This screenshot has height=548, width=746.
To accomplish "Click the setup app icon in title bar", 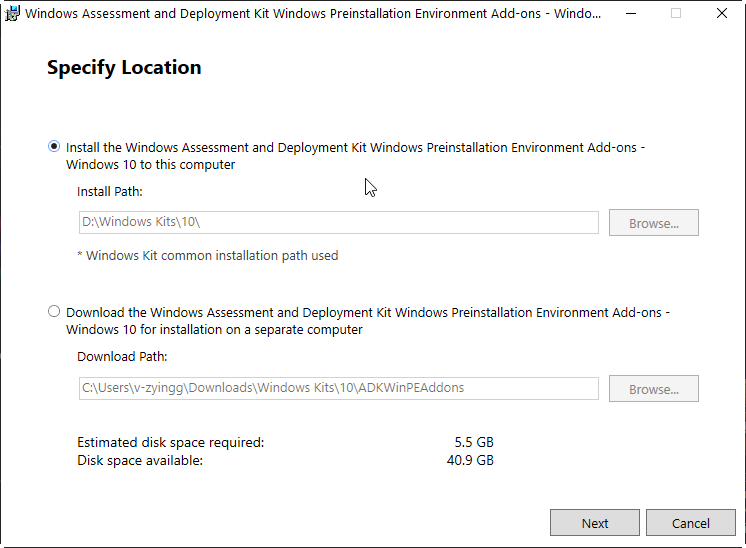I will pos(12,13).
